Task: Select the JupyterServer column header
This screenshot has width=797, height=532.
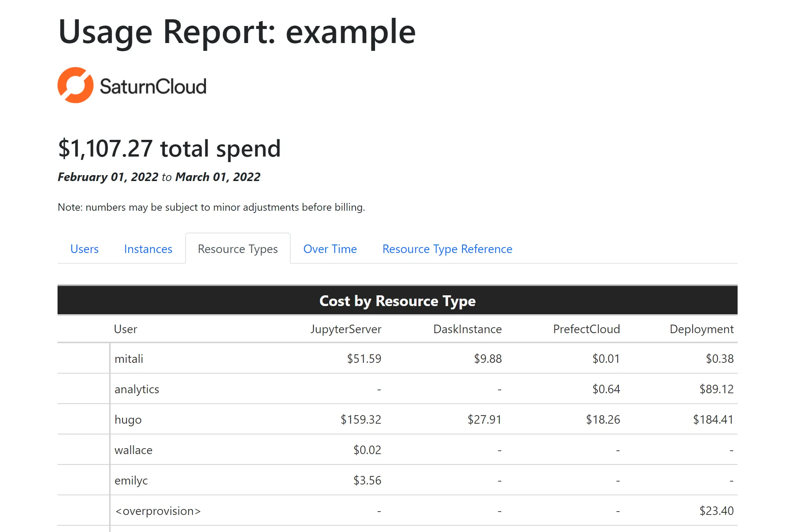Action: point(346,329)
